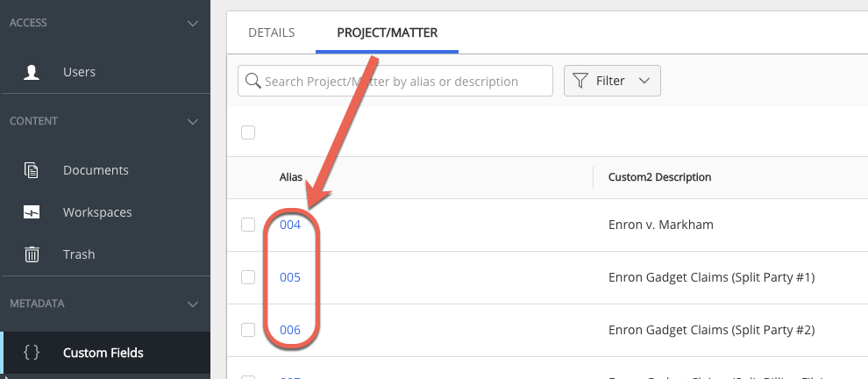Click the Trash bin icon
Screen dimensions: 868x379
(32, 254)
